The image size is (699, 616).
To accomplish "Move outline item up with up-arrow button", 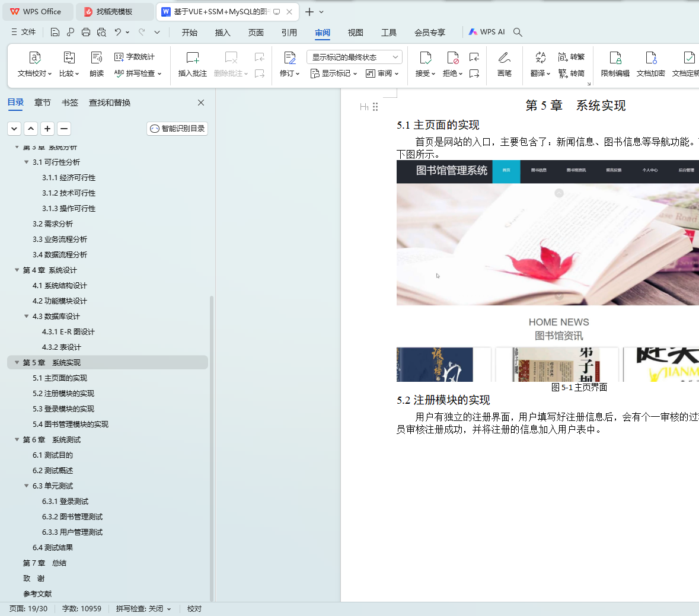I will click(31, 129).
